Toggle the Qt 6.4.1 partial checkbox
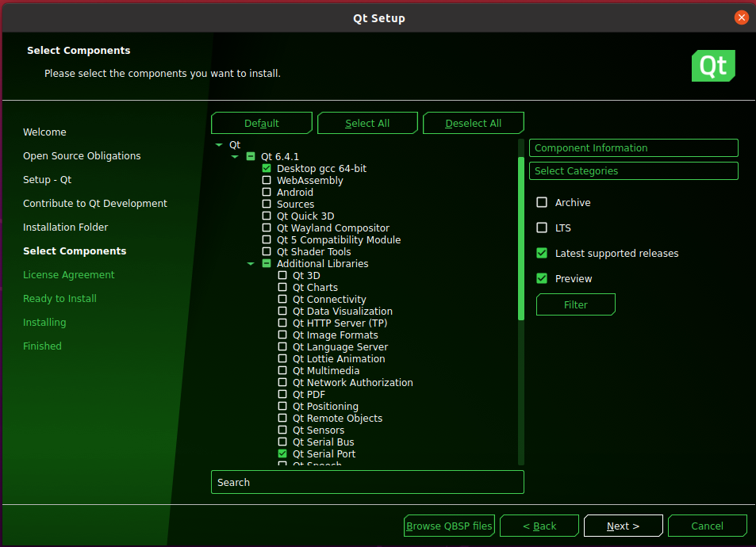Viewport: 756px width, 547px height. [251, 156]
